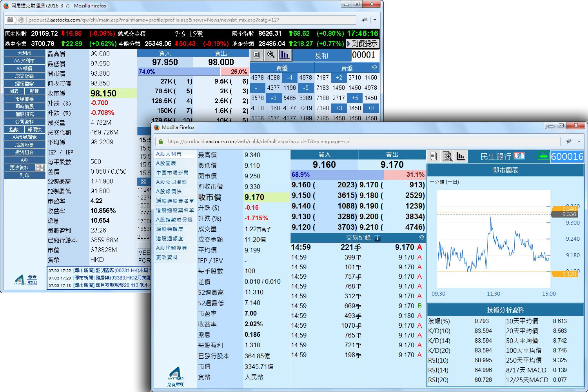Open 新聞 in back window sidebar
The height and width of the screenshot is (392, 588).
pyautogui.click(x=35, y=91)
